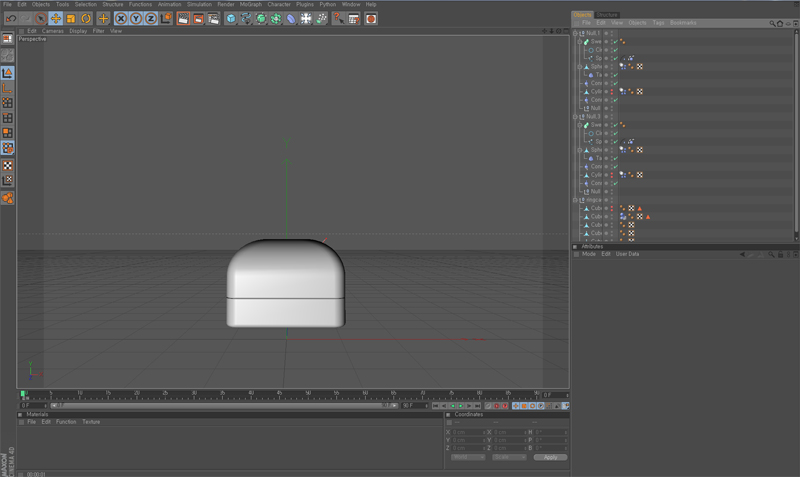
Task: Add a Cube primitive object
Action: [x=231, y=19]
